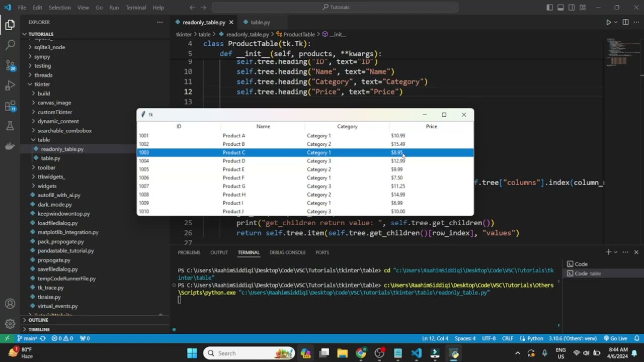Open the Search view in activity bar
Screen dimensions: 644x362
point(10,45)
